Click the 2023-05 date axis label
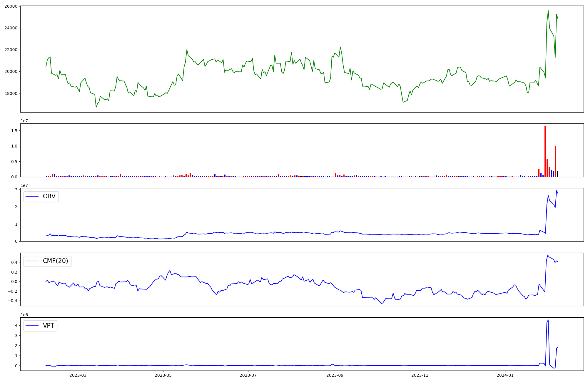 [163, 375]
